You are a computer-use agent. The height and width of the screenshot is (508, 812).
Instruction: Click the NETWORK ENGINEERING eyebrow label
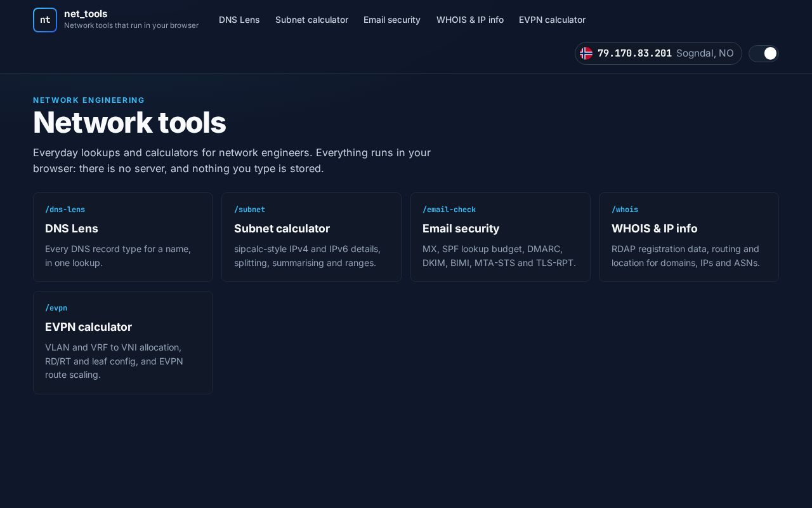[x=89, y=100]
